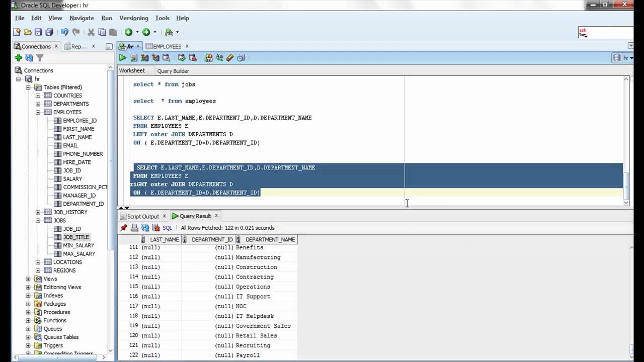The image size is (644, 362).
Task: Undo the last edit
Action: click(x=64, y=32)
